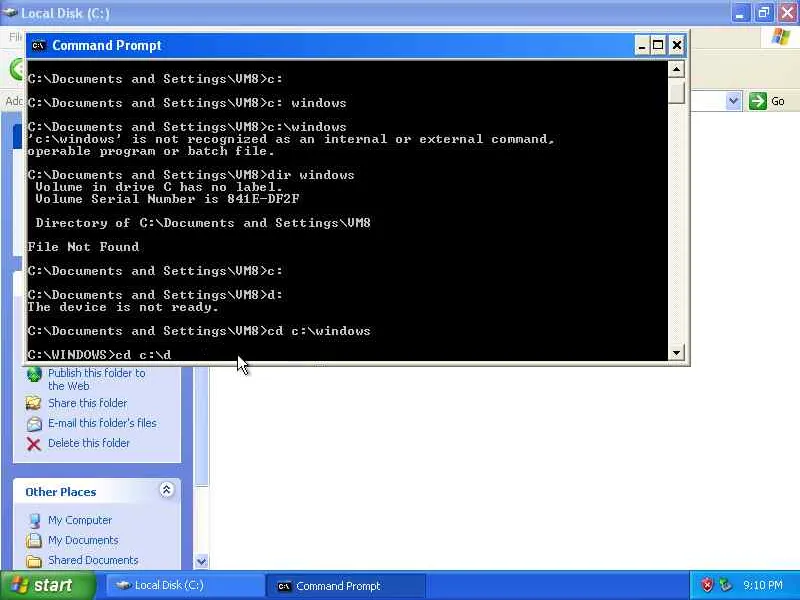
Task: Open Publish this folder to the Web
Action: click(96, 380)
